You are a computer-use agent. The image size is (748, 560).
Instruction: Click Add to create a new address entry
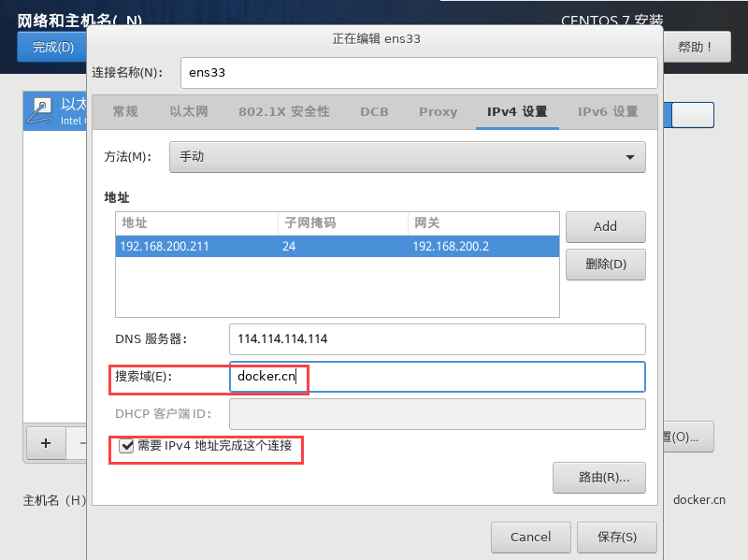tap(605, 226)
